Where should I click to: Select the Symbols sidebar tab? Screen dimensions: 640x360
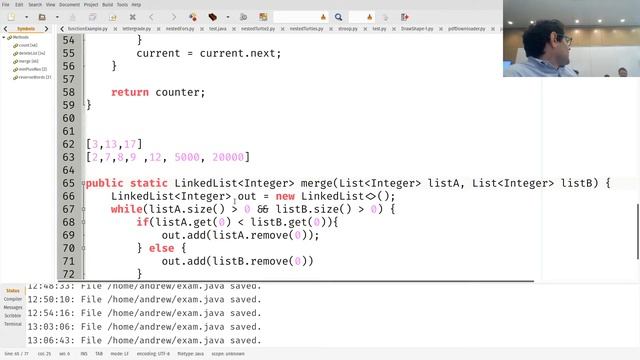[x=26, y=29]
